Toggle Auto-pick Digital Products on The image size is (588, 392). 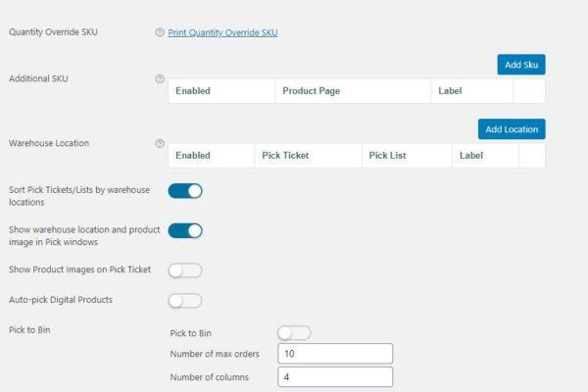(185, 300)
